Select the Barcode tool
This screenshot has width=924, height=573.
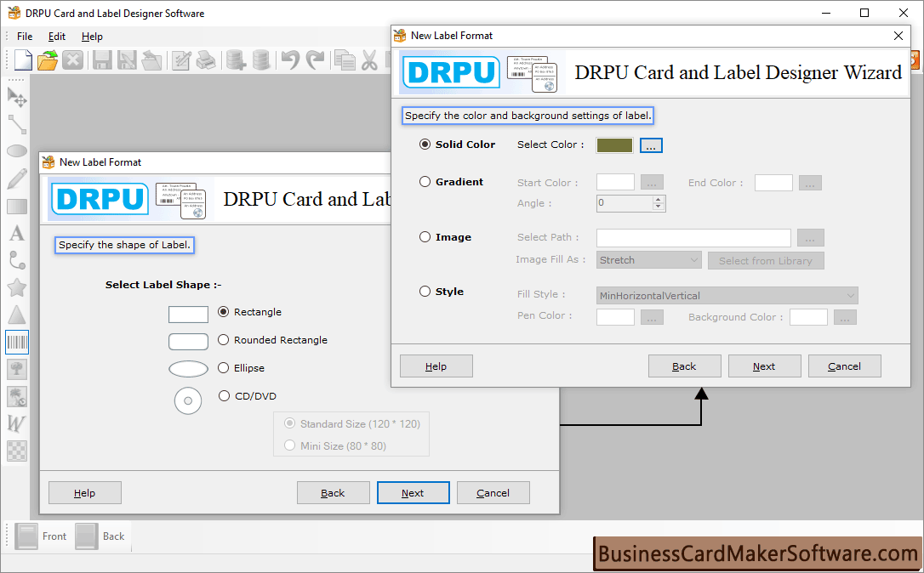16,342
